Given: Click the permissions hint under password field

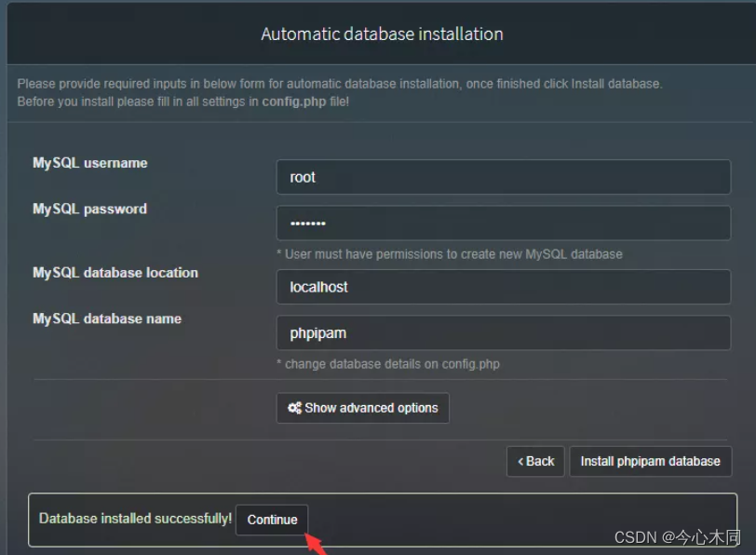Looking at the screenshot, I should (x=451, y=253).
